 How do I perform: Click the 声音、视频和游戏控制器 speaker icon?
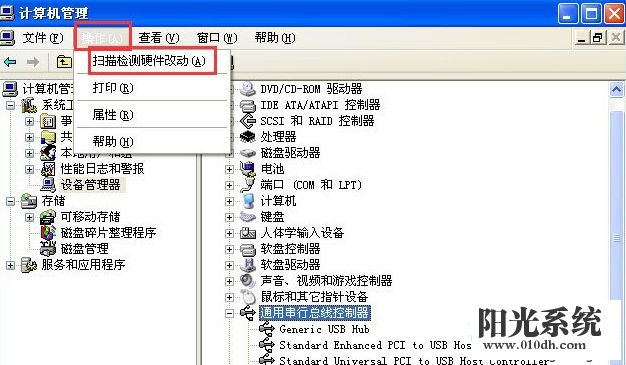pyautogui.click(x=248, y=281)
